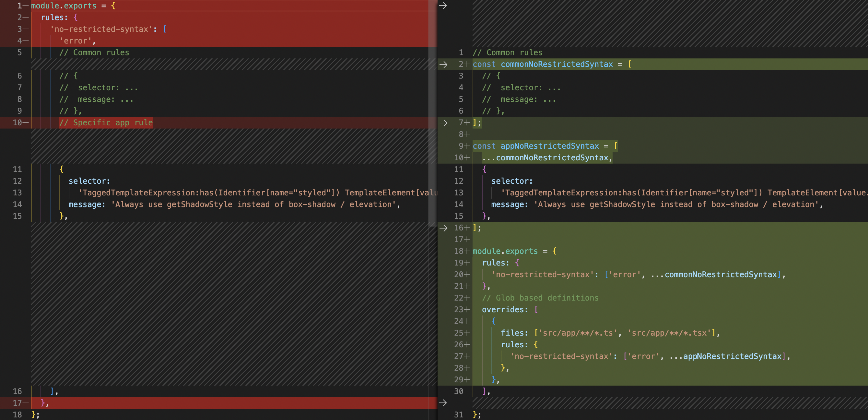Click line number 10 in left pane gutter

click(17, 123)
